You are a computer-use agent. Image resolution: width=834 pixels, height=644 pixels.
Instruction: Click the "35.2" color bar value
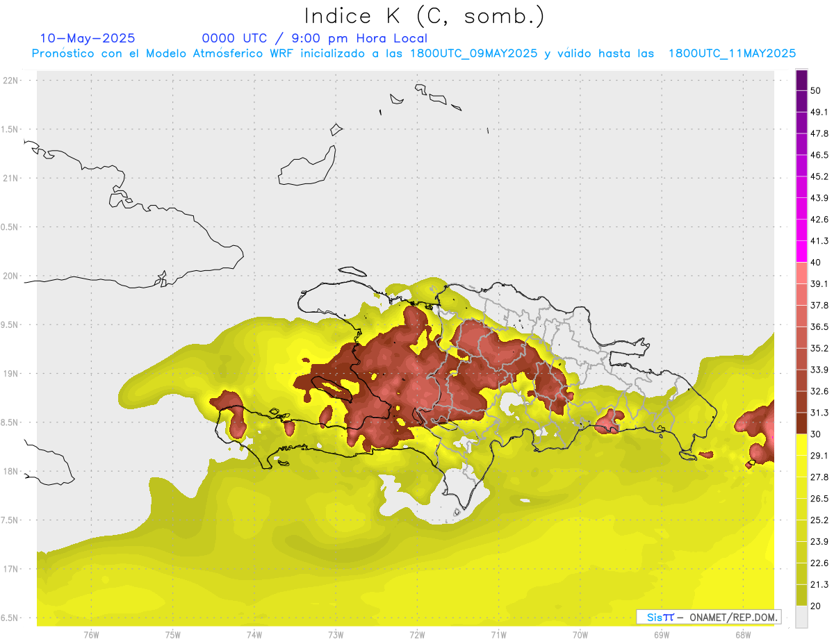(819, 349)
